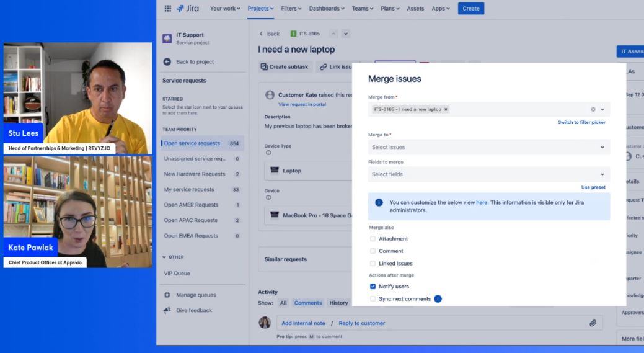Click the Manage queues gear icon
Screen dimensions: 644x353
(167, 295)
